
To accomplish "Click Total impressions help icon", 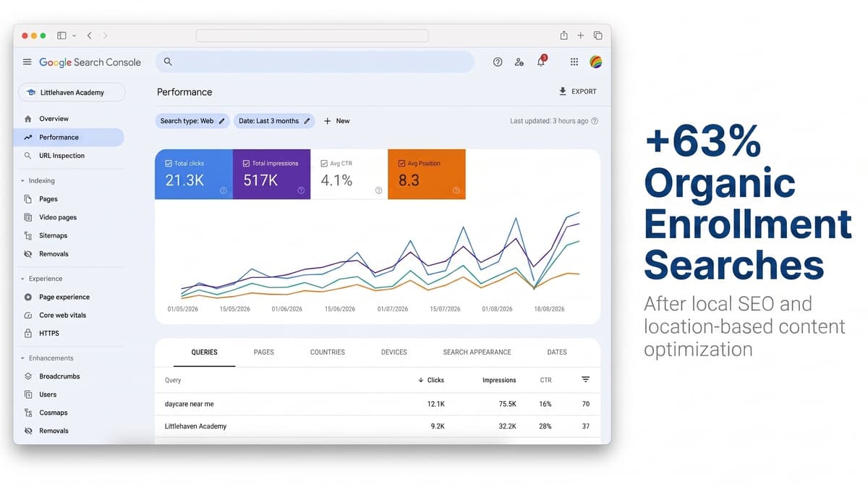I will pos(301,190).
